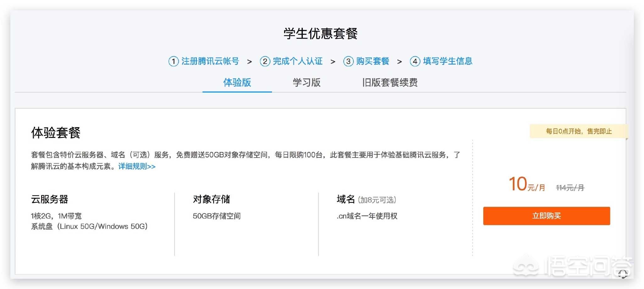Open step 4 填写学生信息 link
This screenshot has height=289, width=644.
441,61
